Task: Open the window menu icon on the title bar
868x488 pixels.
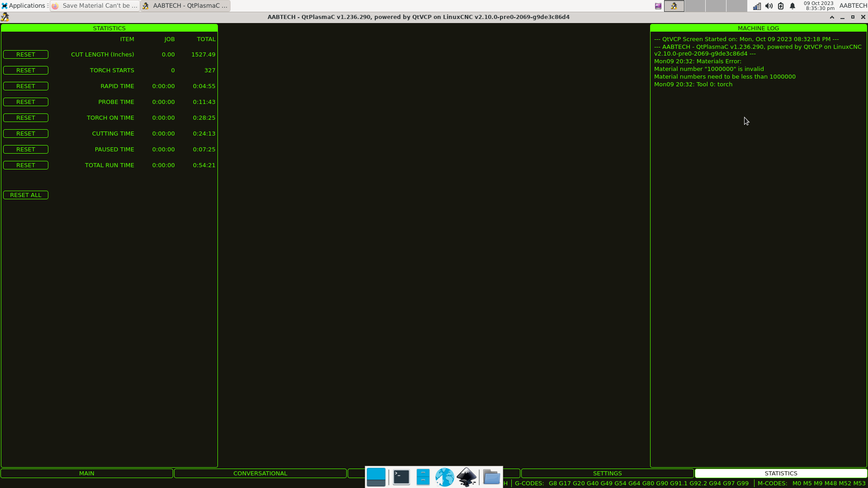Action: click(5, 17)
